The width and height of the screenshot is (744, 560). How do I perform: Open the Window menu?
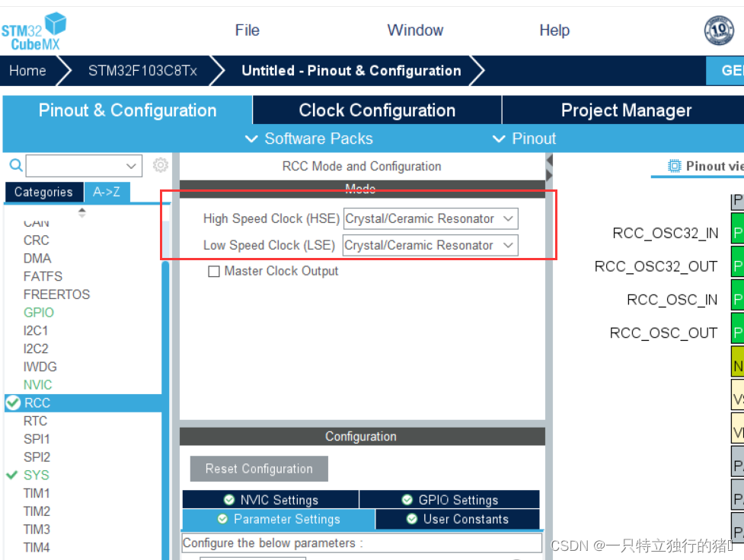click(x=415, y=30)
